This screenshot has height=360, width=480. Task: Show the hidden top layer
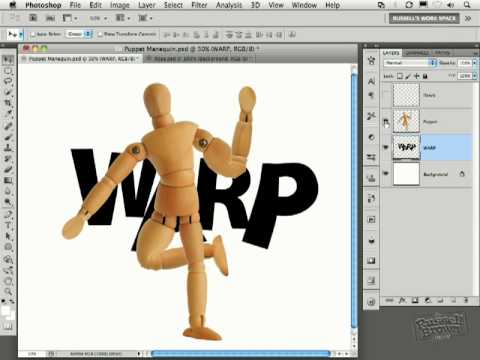tap(386, 95)
